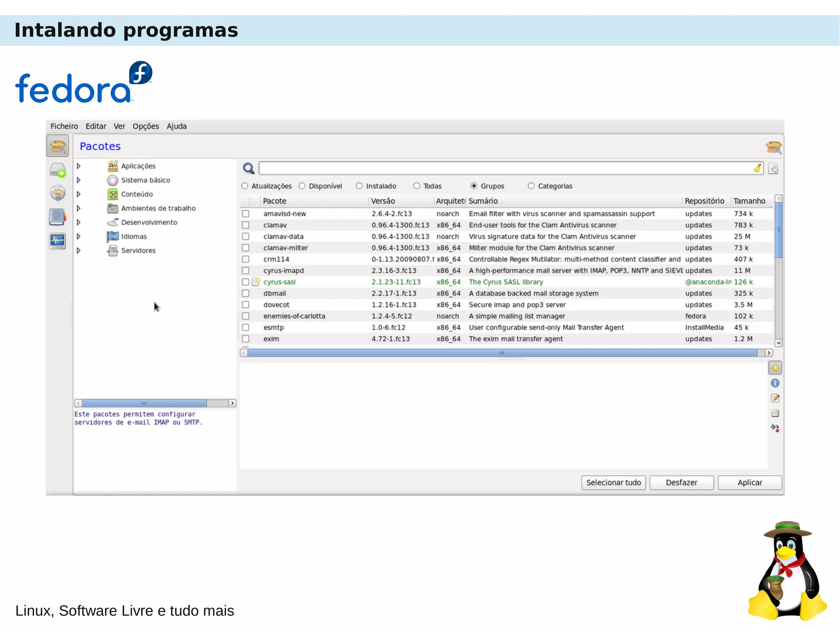840x630 pixels.
Task: Select the Atualizações radio button
Action: (245, 186)
